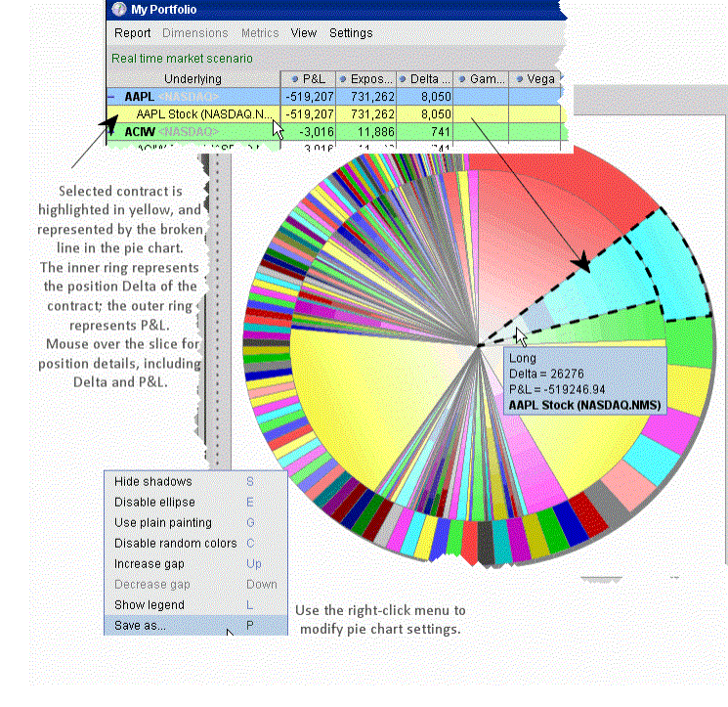Toggle Disable ellipse option

click(x=153, y=503)
